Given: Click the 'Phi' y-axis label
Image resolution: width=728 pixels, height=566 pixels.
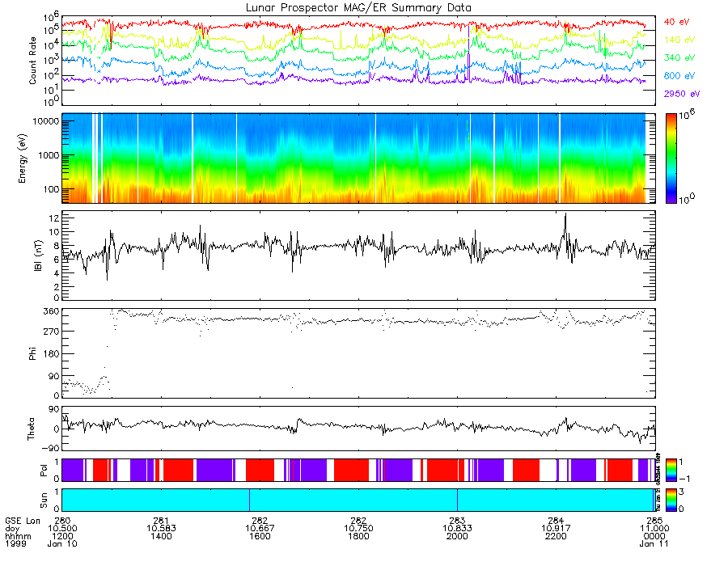Looking at the screenshot, I should pyautogui.click(x=32, y=353).
